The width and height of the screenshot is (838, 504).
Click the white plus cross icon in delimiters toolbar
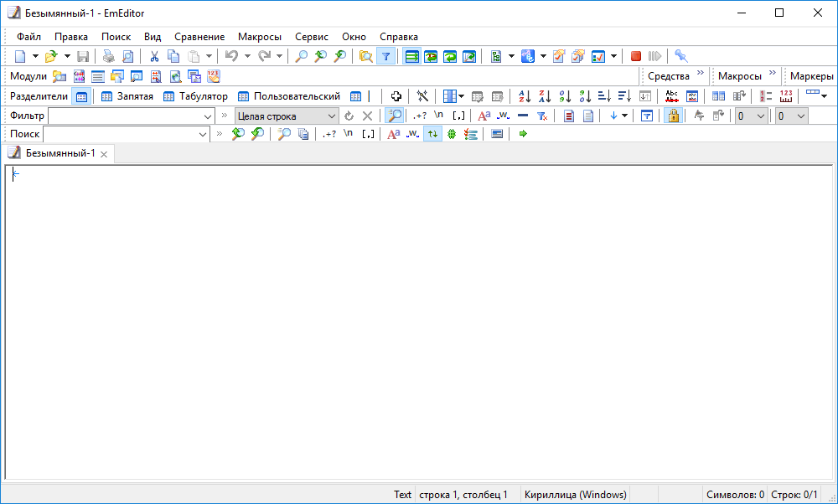(x=396, y=96)
